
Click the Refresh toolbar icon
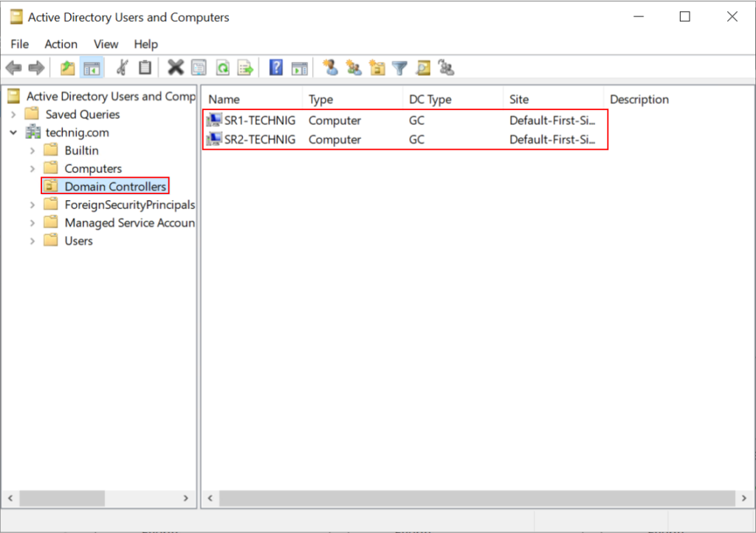point(222,68)
